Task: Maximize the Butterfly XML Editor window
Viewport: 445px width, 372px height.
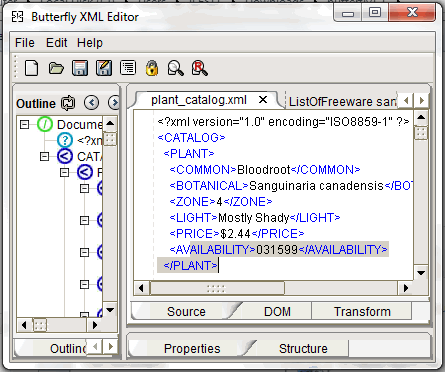Action: (x=375, y=13)
